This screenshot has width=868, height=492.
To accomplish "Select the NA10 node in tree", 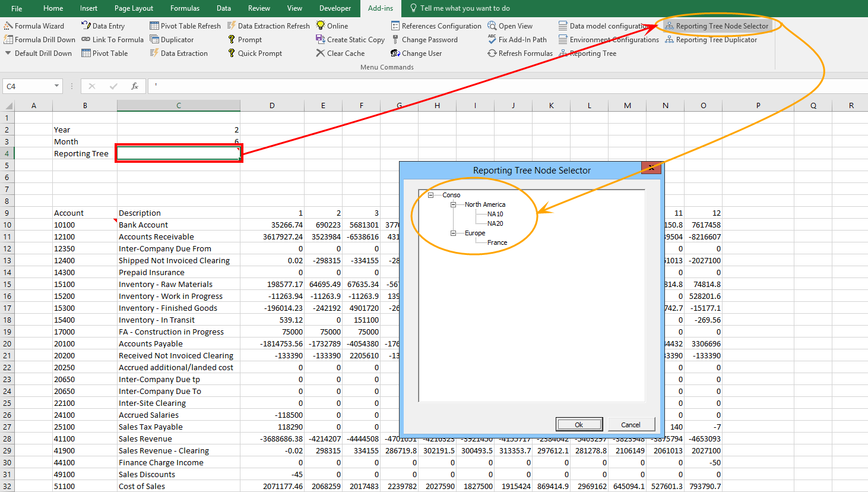I will 495,214.
